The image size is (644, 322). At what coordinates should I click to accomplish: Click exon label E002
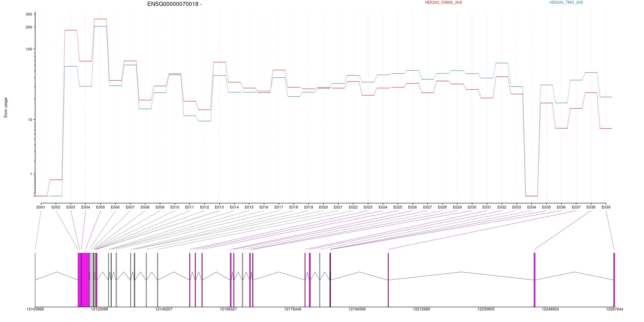[x=56, y=207]
